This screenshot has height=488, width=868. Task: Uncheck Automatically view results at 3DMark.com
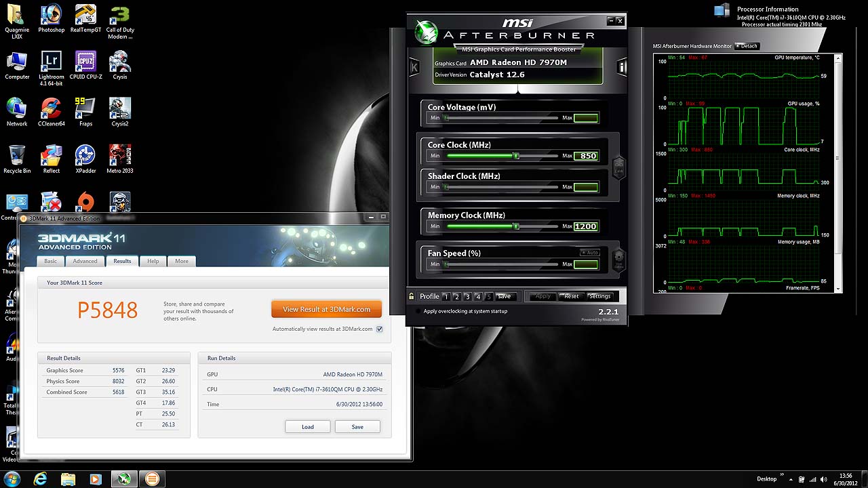click(380, 329)
